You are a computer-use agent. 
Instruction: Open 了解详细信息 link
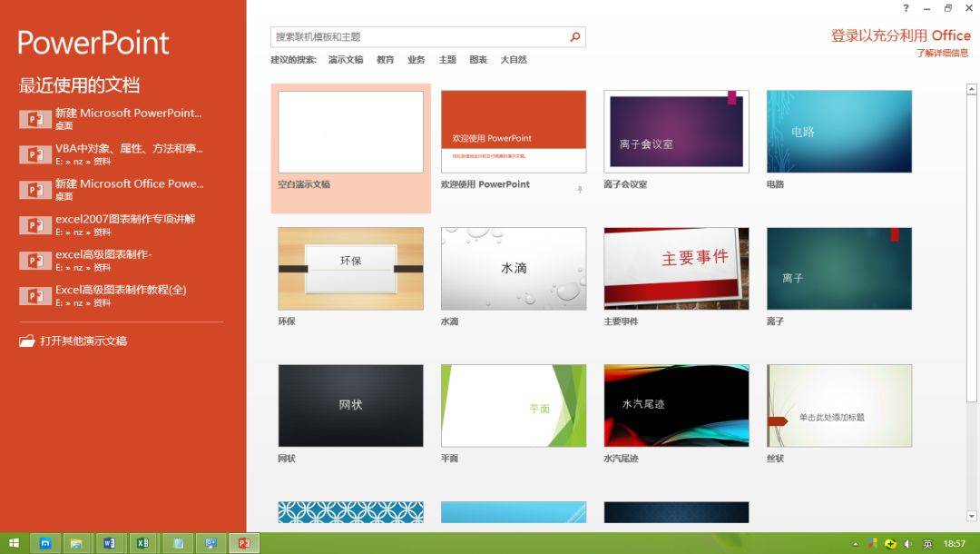pyautogui.click(x=943, y=54)
